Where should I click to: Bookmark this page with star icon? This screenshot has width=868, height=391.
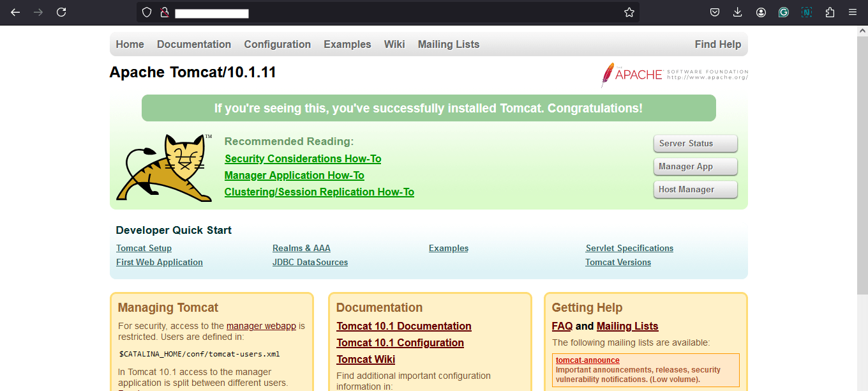(x=629, y=12)
